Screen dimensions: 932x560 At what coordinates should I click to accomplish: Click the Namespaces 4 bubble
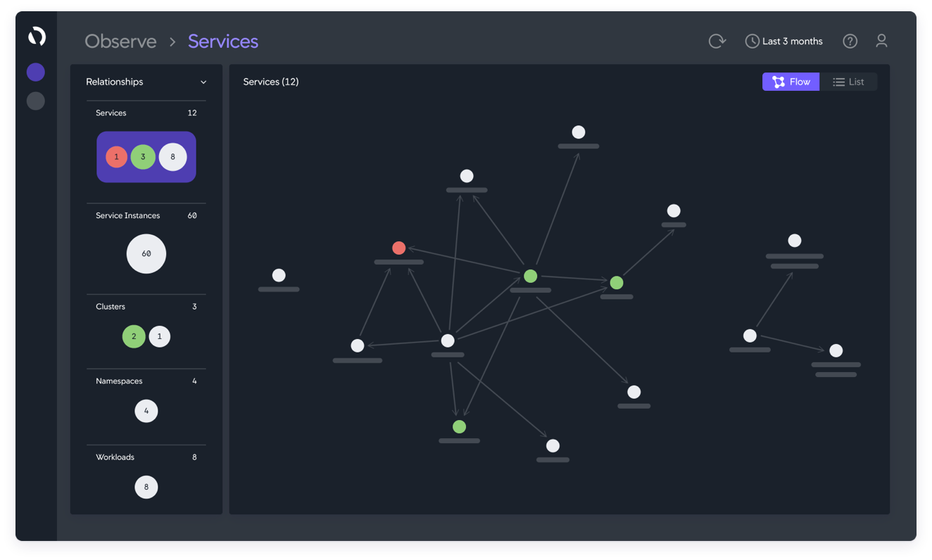click(x=146, y=411)
